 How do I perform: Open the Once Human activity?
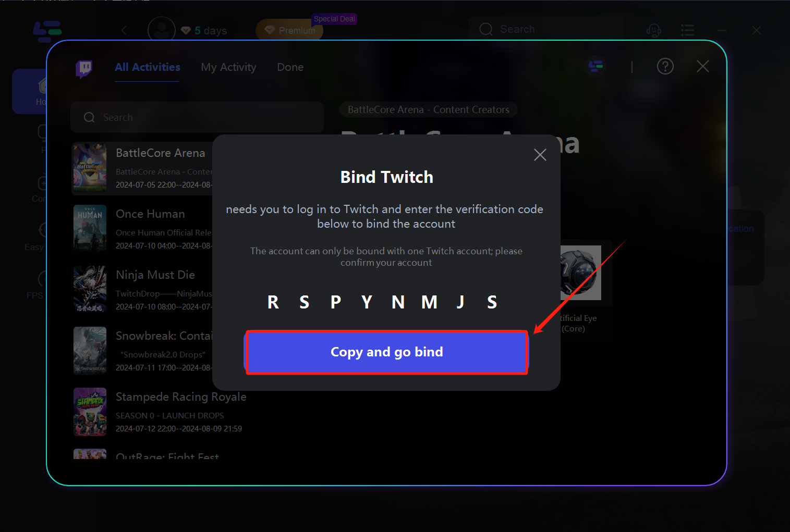pyautogui.click(x=142, y=229)
